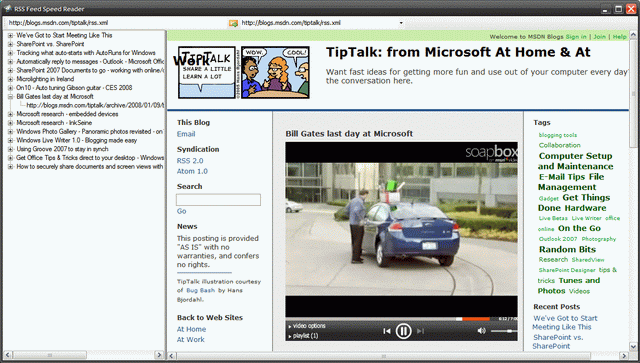
Task: Expand 'Using Groove 2007 to stay in synch' node
Action: pos(10,149)
